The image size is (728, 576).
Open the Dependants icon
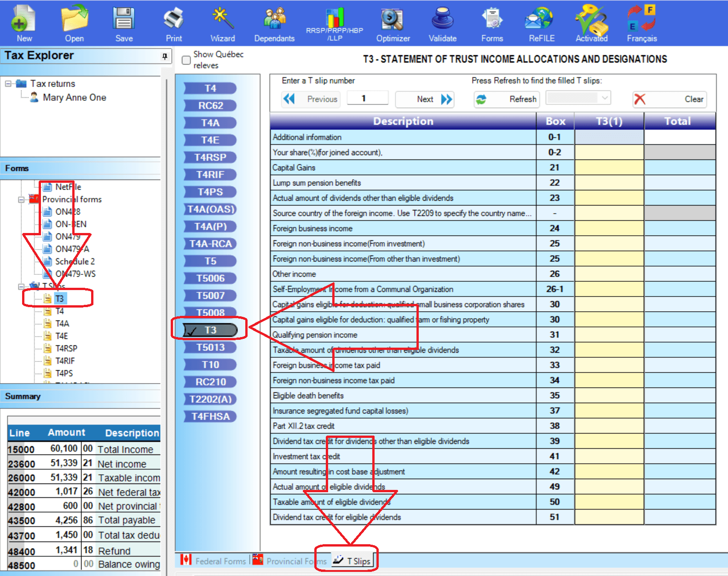pyautogui.click(x=274, y=19)
